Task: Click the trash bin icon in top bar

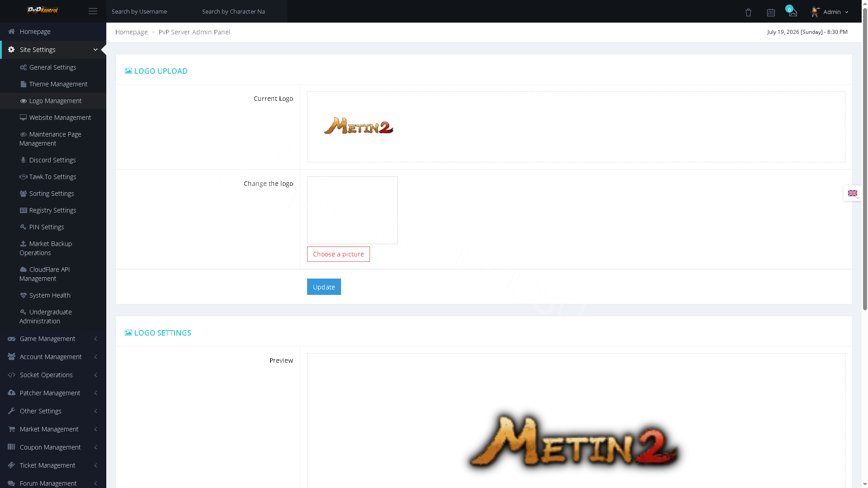Action: (x=748, y=13)
